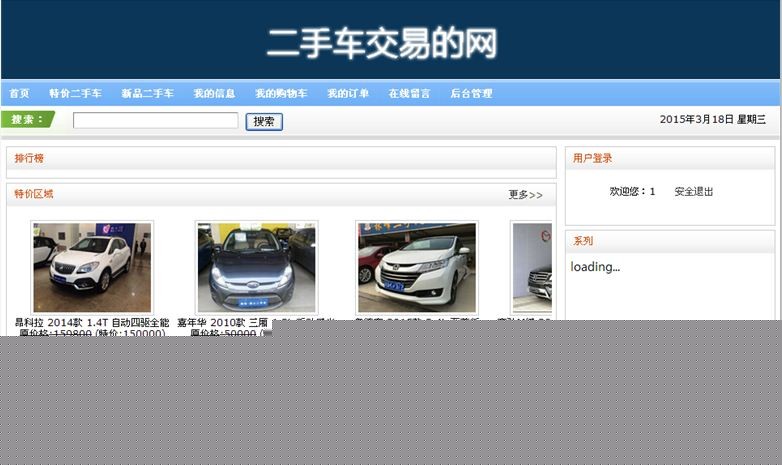The image size is (782, 465).
Task: Click 昂科拉 2014款 1.4T car title
Action: [x=92, y=323]
